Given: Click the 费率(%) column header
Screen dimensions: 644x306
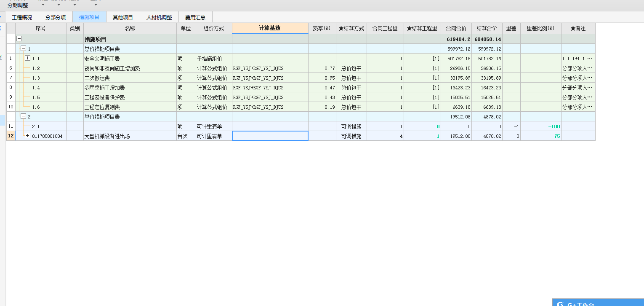Looking at the screenshot, I should [x=322, y=28].
